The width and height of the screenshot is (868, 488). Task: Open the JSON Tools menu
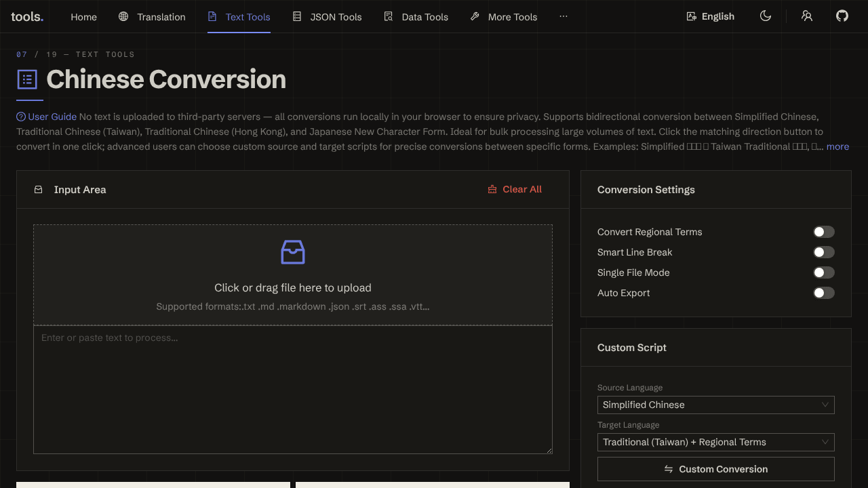pyautogui.click(x=327, y=17)
